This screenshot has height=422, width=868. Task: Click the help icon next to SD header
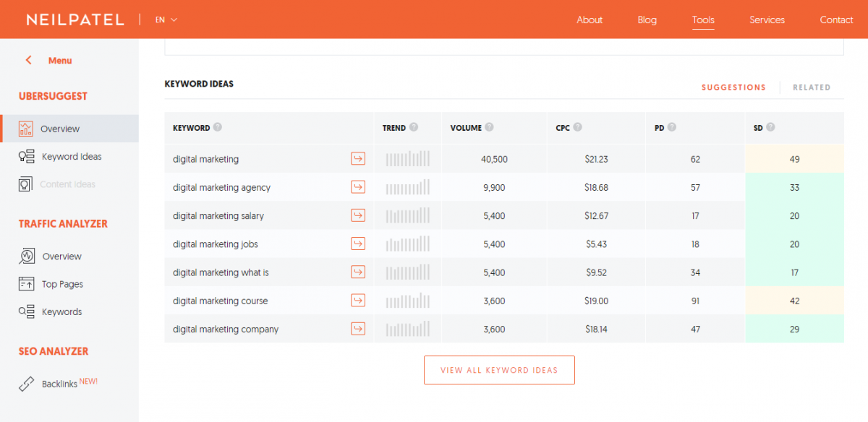click(770, 127)
